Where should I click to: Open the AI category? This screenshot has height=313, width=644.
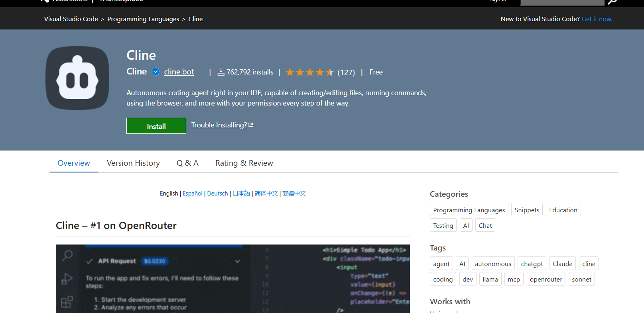click(466, 225)
